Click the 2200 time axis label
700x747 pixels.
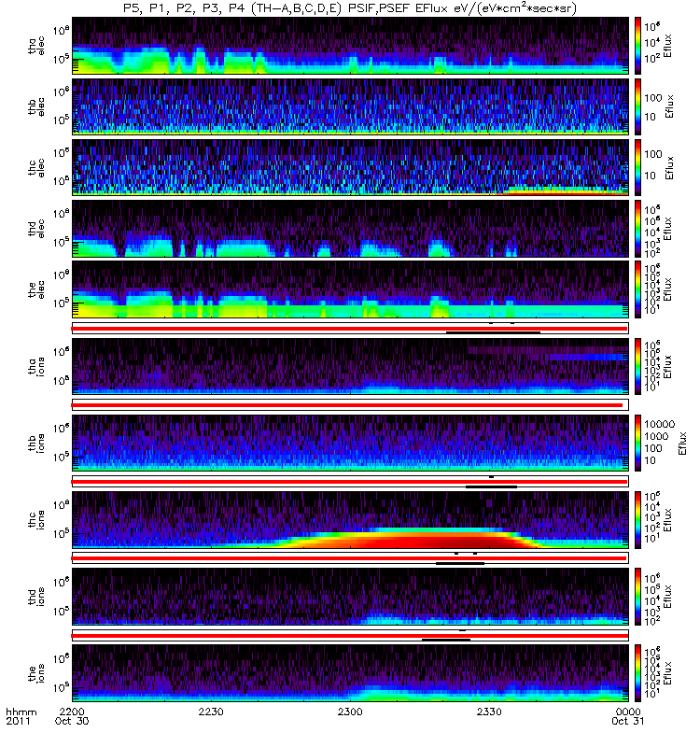(x=72, y=712)
